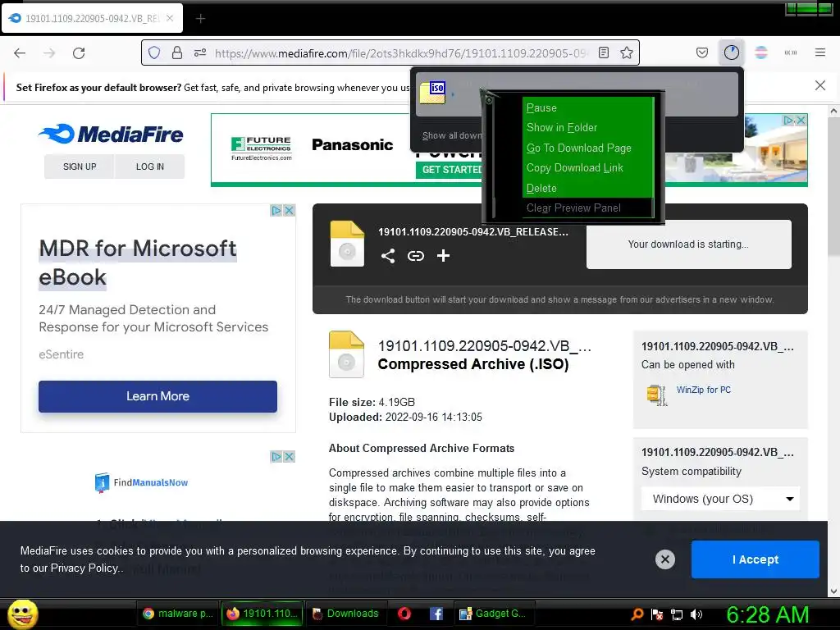Choose Delete from the context menu
Viewport: 840px width, 630px height.
tap(587, 188)
